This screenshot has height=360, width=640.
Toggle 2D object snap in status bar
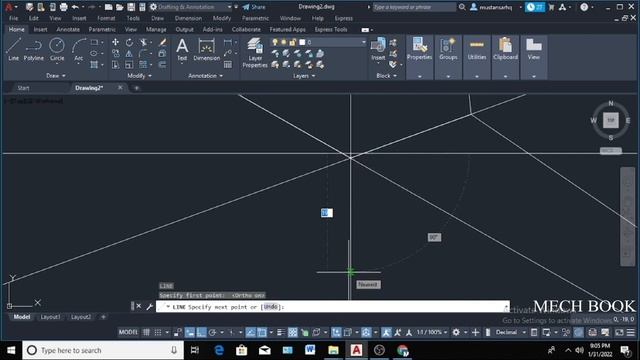[262, 332]
